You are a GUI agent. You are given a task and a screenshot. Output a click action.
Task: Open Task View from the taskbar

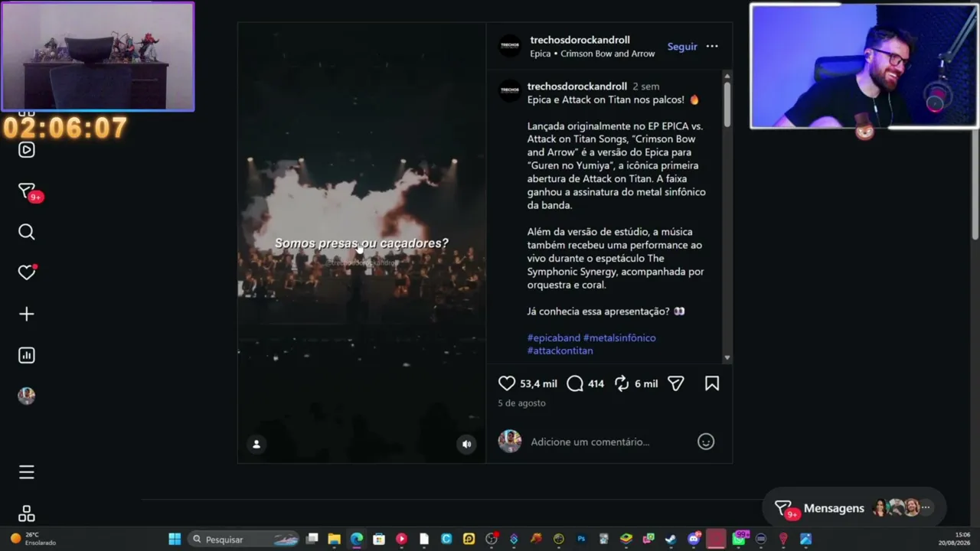coord(312,539)
